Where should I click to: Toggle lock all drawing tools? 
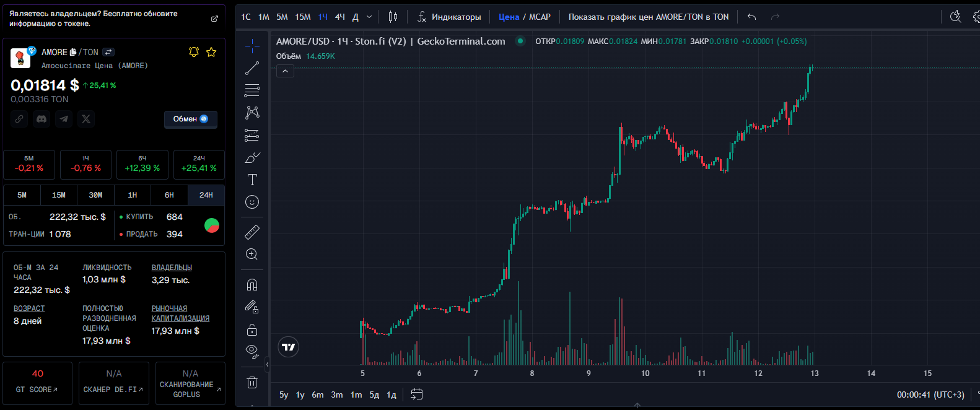[x=252, y=329]
